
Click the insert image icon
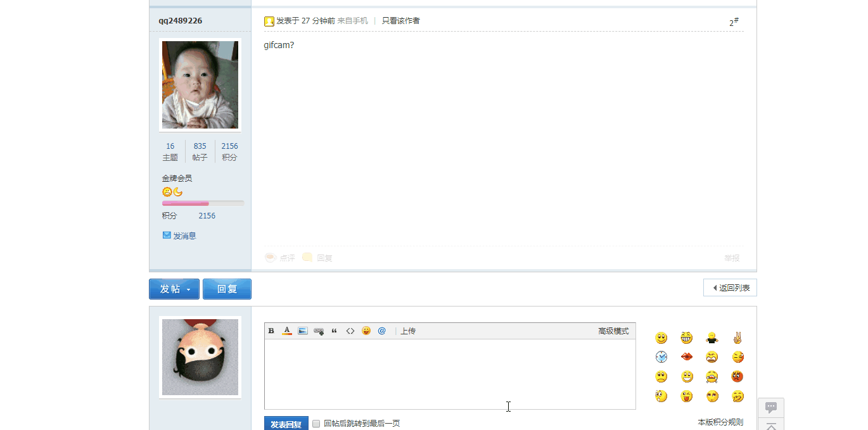303,331
